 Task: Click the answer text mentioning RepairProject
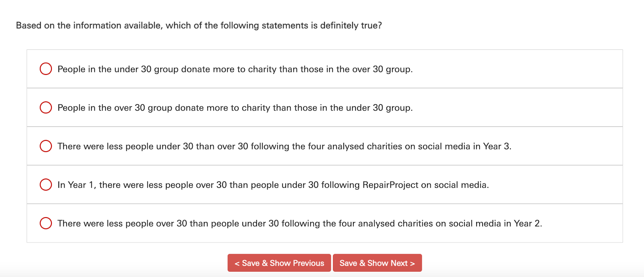pyautogui.click(x=273, y=185)
